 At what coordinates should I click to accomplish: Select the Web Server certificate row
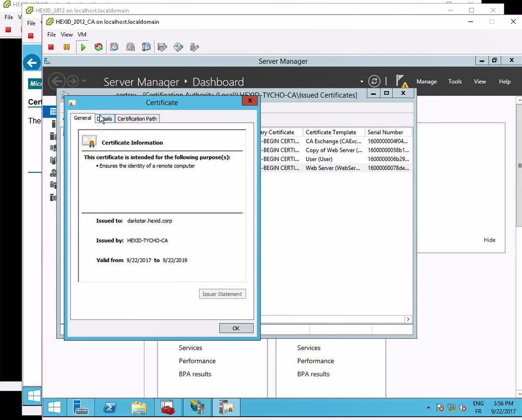click(336, 168)
